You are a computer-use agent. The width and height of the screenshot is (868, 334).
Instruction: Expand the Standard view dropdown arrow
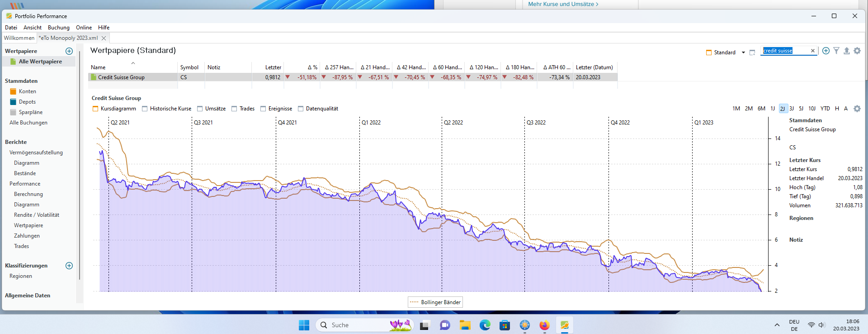(x=743, y=52)
